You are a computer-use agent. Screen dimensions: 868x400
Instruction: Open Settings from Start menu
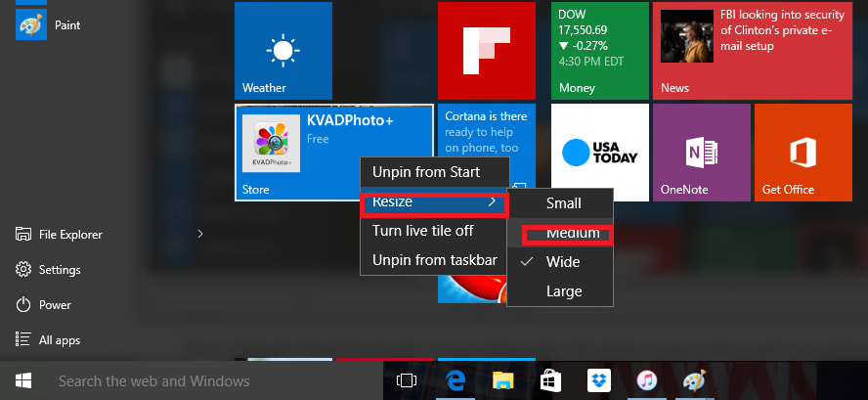[48, 270]
